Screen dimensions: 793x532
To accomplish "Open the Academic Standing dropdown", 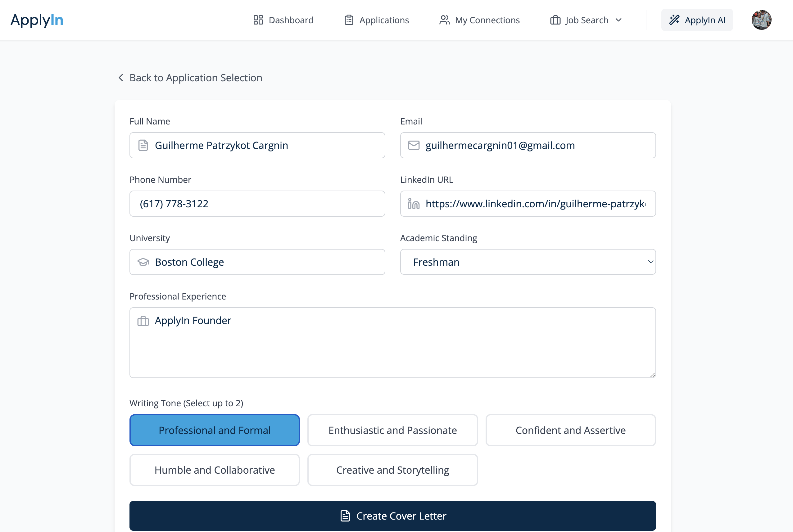I will point(528,262).
